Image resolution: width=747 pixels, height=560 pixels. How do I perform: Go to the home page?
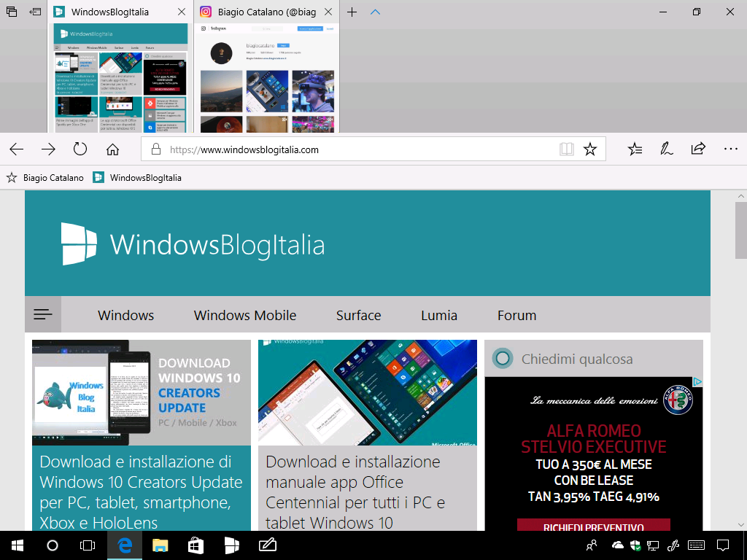point(112,149)
